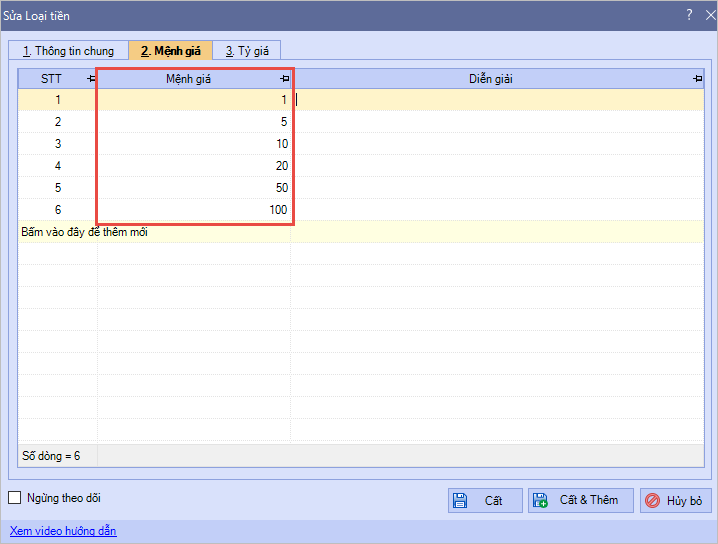Open the Tỷ giá tab
The image size is (718, 544).
coord(250,50)
